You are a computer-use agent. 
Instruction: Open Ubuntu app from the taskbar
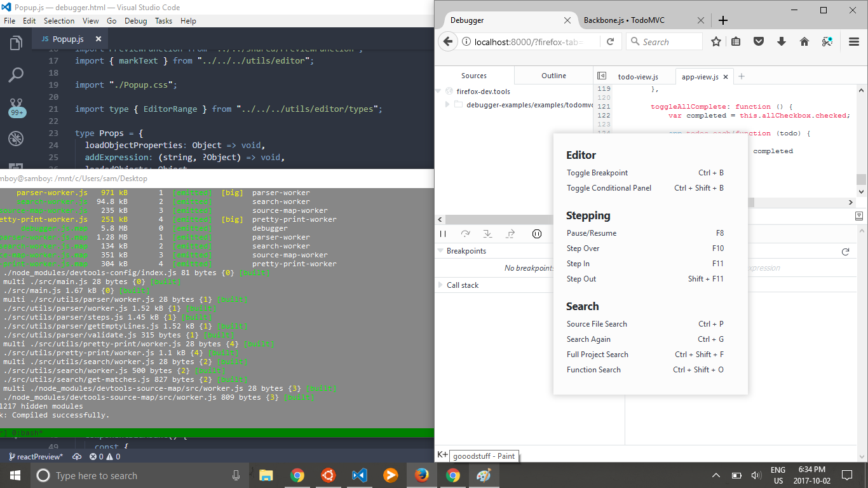(328, 475)
